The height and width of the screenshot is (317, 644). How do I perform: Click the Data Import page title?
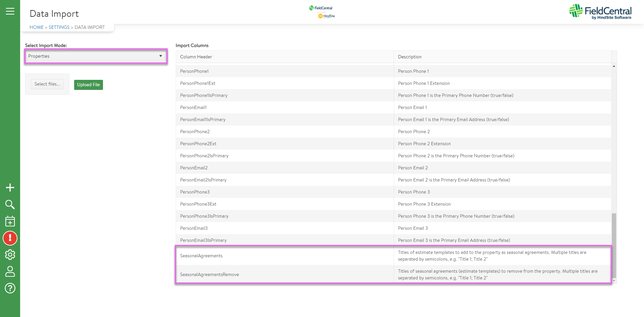(54, 14)
